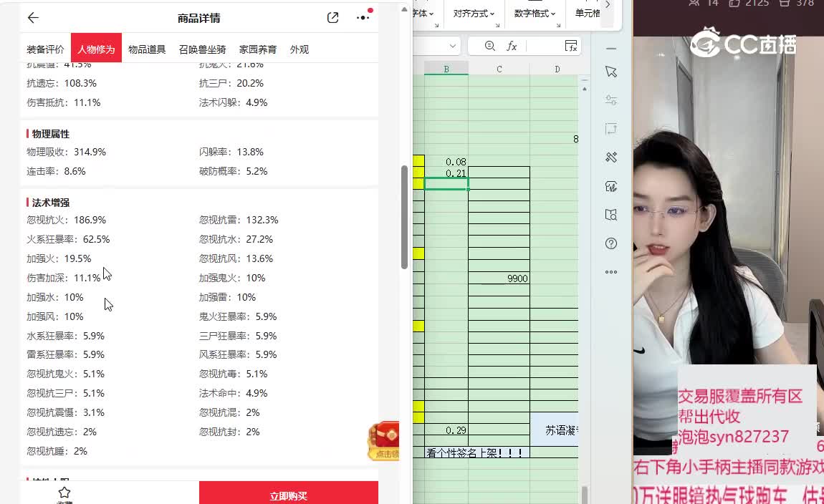824x504 pixels.
Task: Open the formula editor panel icon
Action: click(x=570, y=47)
